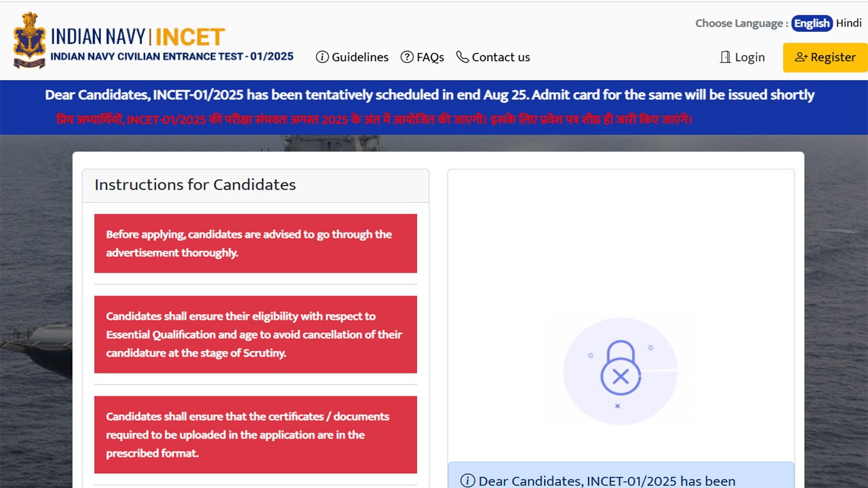
Task: Click the first red instruction box about advertisement
Action: (256, 243)
